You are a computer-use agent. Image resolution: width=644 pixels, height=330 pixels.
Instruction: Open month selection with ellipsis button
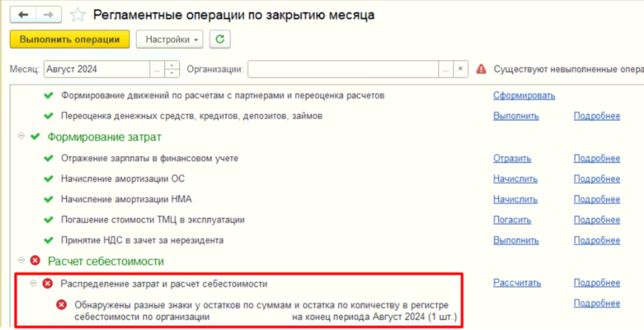coord(156,69)
